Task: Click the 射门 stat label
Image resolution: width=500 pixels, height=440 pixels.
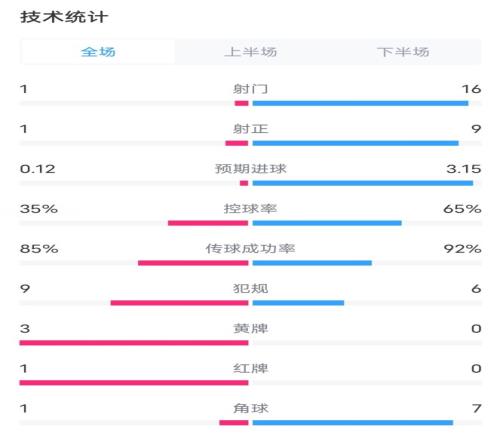Action: [x=250, y=89]
